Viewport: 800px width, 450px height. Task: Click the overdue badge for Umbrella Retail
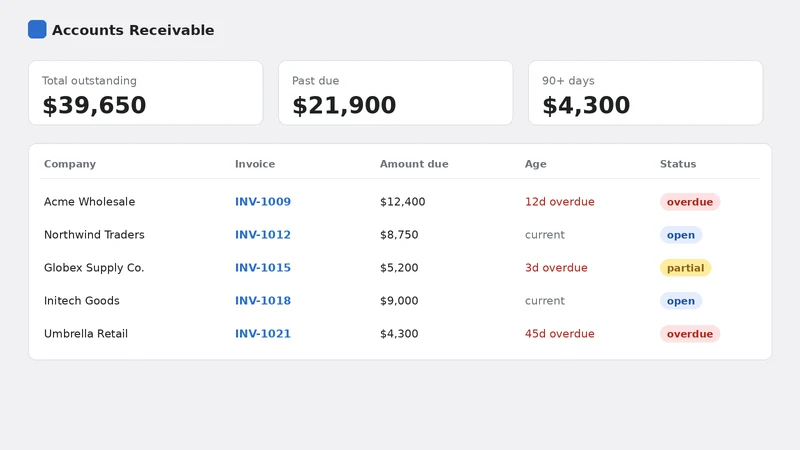690,334
